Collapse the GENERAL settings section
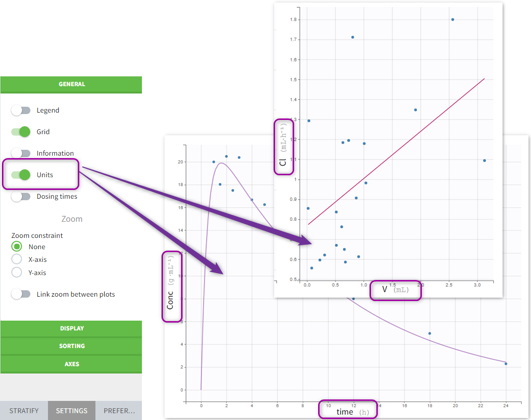Screen dimensions: 531x420 point(71,84)
